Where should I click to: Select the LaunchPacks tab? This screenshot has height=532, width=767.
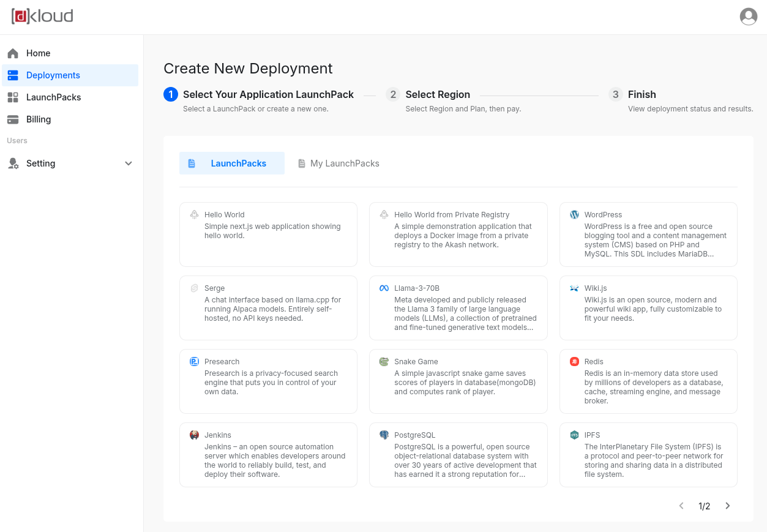pyautogui.click(x=232, y=163)
